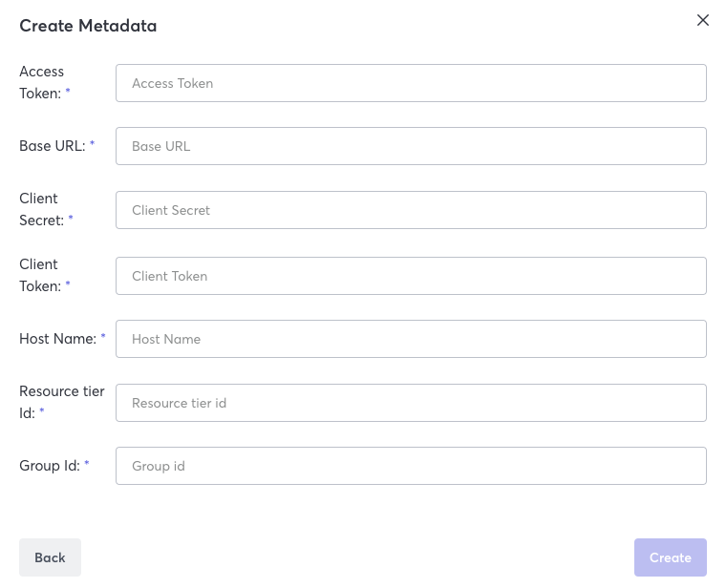Click the required asterisk beside Base URL
Image resolution: width=726 pixels, height=588 pixels.
click(92, 146)
